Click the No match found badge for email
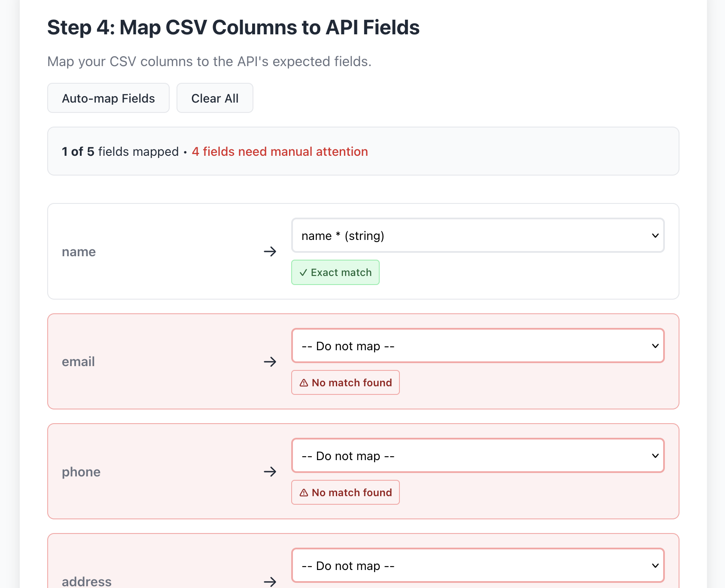Screen dimensions: 725x588 pos(345,382)
